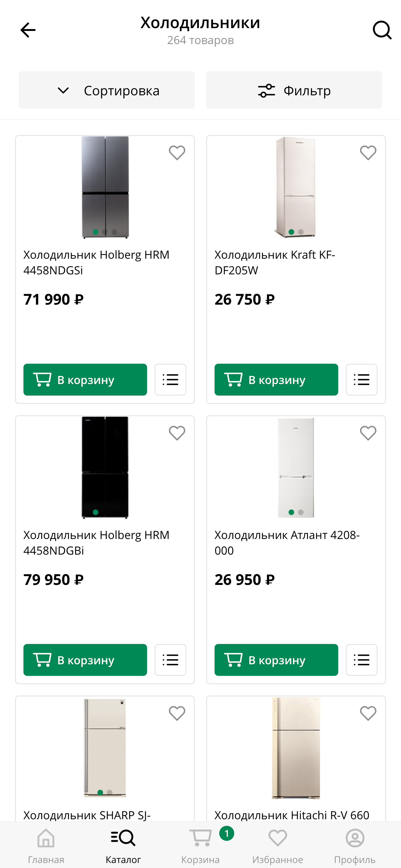The height and width of the screenshot is (868, 401).
Task: Favorite the Holberg HRM 4458NDGBi fridge
Action: point(177,433)
